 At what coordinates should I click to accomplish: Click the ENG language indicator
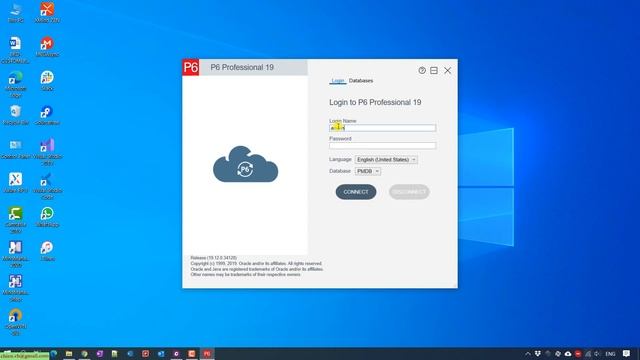[x=610, y=354]
